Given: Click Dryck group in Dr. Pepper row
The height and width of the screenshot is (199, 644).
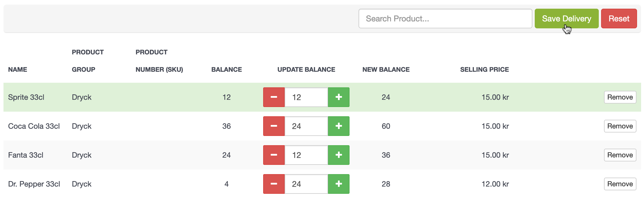Looking at the screenshot, I should point(82,184).
